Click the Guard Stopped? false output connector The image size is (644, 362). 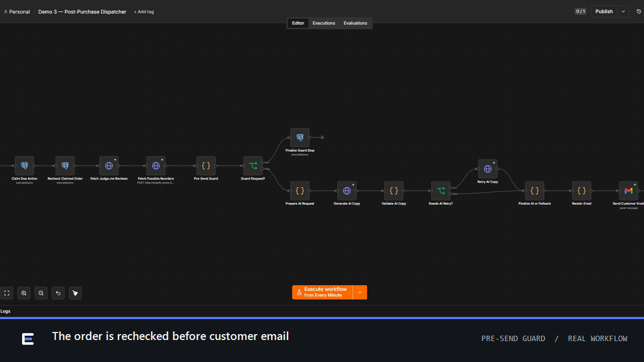[x=262, y=169]
